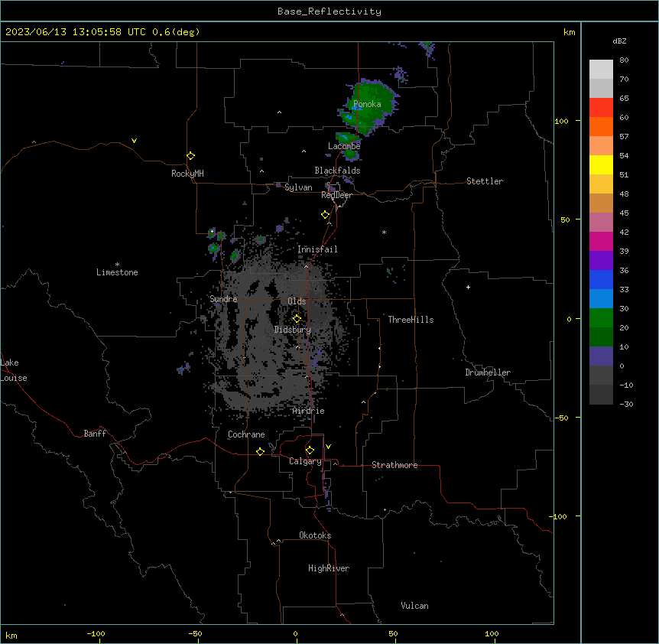Click the Lake Louise label
The image size is (659, 644).
[x=14, y=370]
